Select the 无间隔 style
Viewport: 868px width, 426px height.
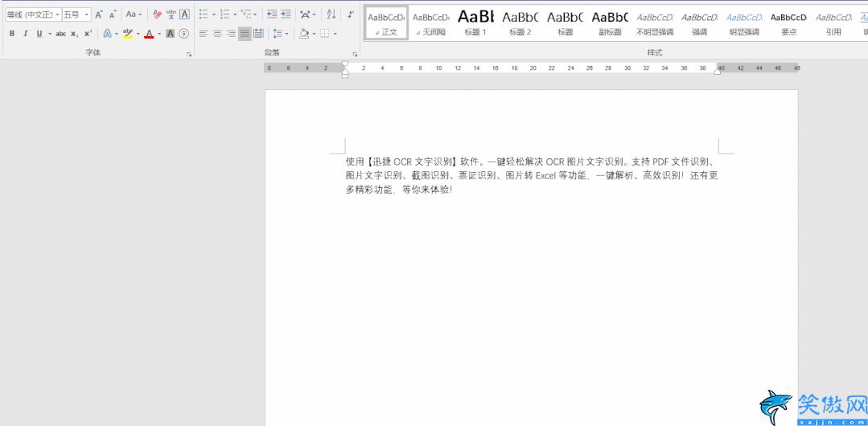[431, 23]
